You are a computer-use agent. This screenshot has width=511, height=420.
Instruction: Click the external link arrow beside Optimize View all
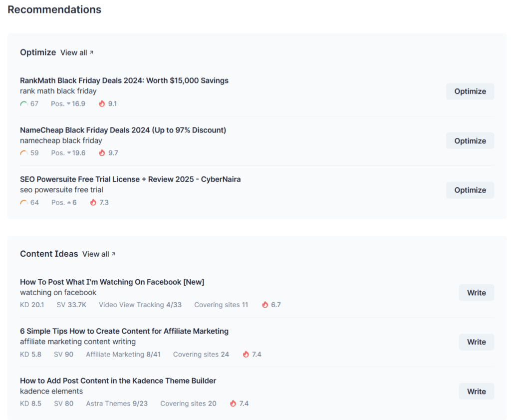pos(92,51)
